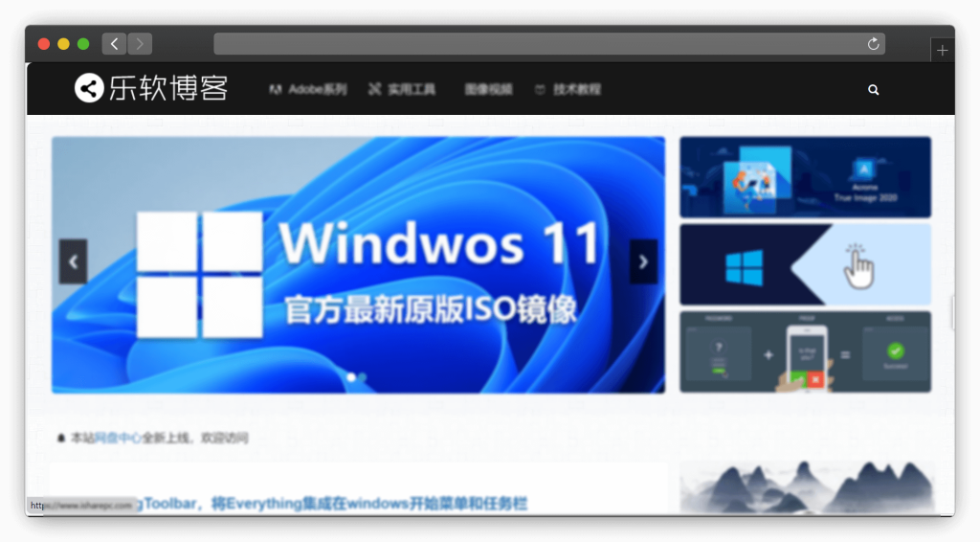
Task: Select the first carousel indicator dot
Action: [351, 377]
